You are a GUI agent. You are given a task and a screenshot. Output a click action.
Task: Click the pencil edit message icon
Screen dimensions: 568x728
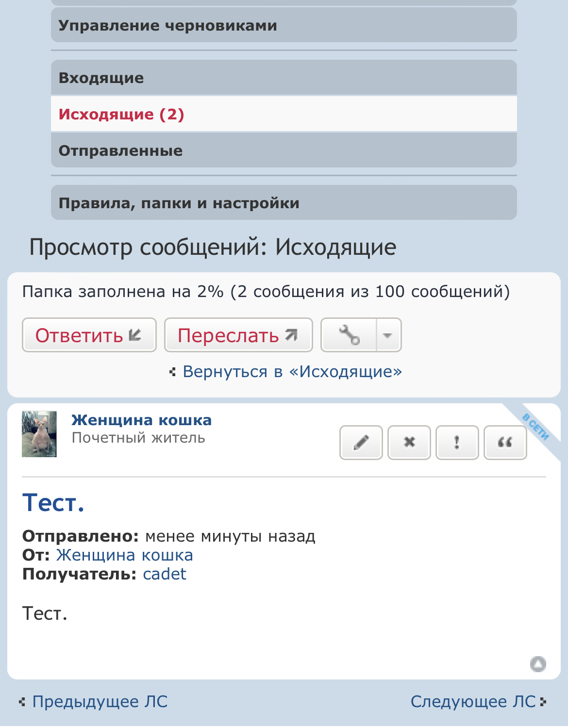361,442
